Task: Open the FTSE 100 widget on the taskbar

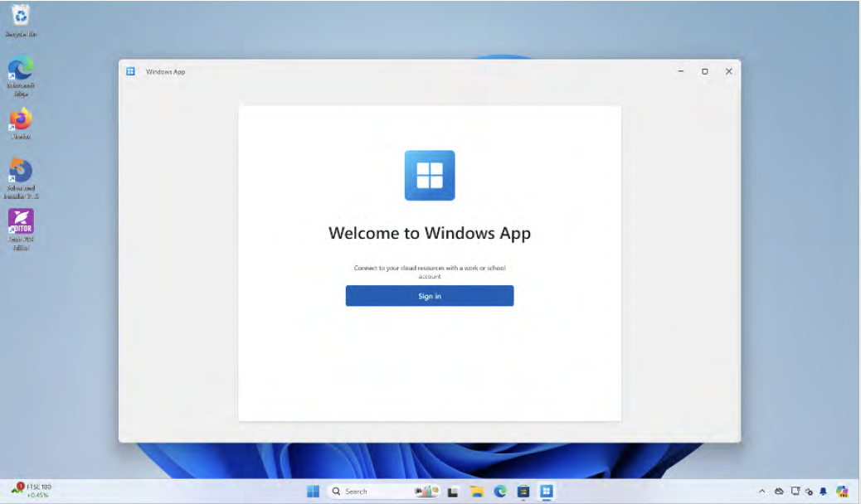Action: click(32, 490)
